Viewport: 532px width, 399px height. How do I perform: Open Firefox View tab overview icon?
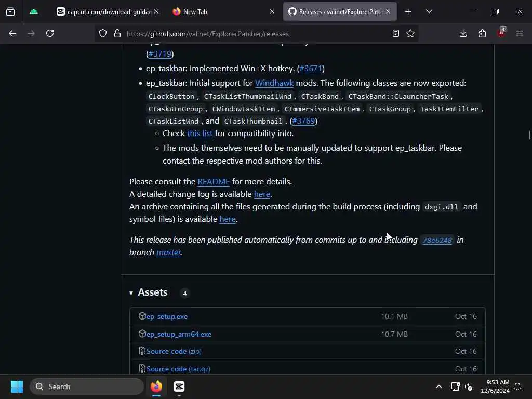pyautogui.click(x=10, y=11)
